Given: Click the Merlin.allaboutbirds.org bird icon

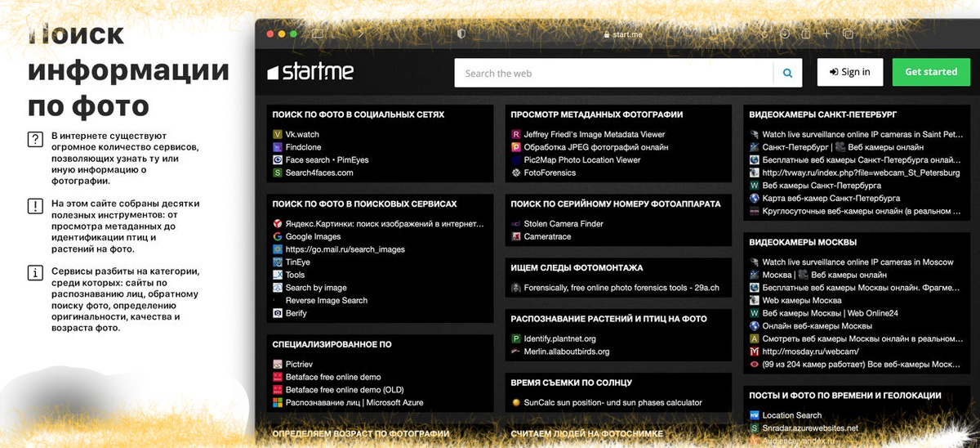Looking at the screenshot, I should 516,352.
